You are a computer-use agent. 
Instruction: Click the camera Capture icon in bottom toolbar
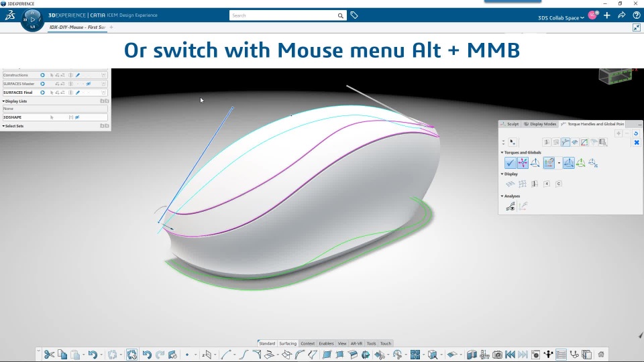point(497,354)
